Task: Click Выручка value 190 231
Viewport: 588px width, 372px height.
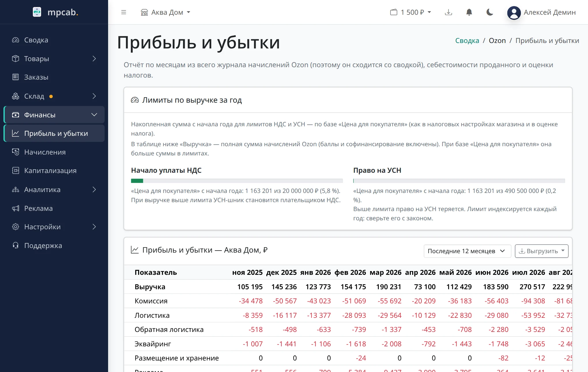Action: pyautogui.click(x=389, y=287)
